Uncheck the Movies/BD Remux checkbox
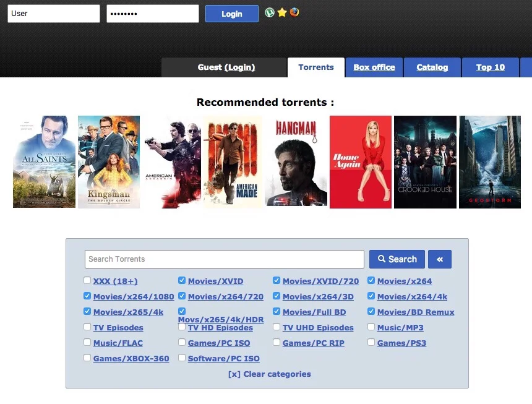Viewport: 532px width, 404px height. [371, 311]
